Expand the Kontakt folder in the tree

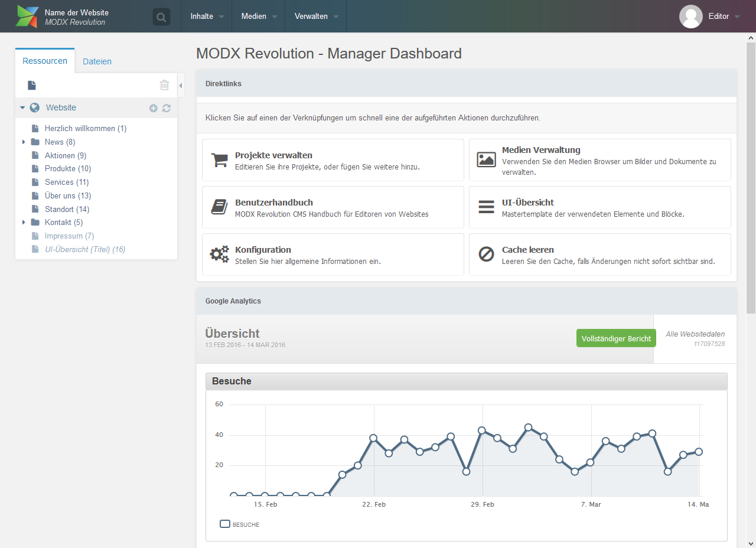24,222
